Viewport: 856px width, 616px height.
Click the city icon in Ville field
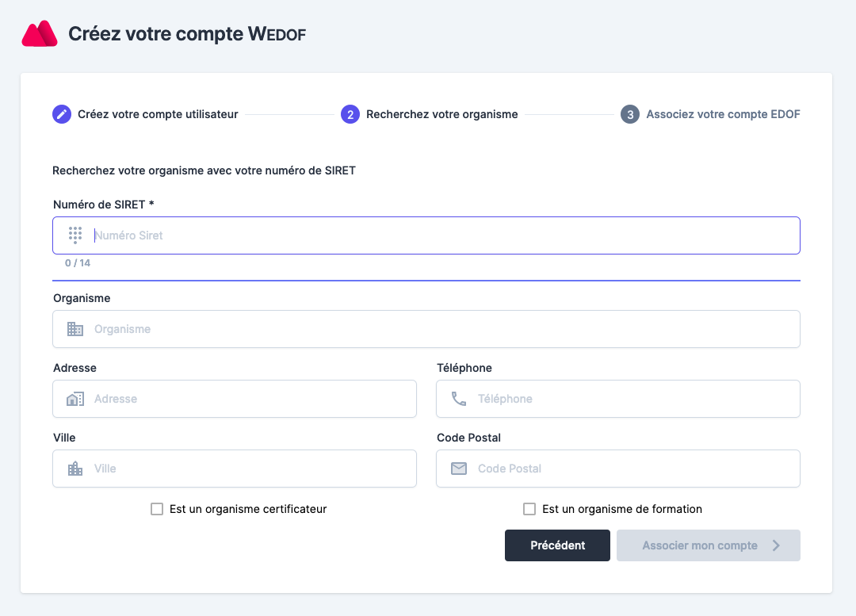[75, 469]
